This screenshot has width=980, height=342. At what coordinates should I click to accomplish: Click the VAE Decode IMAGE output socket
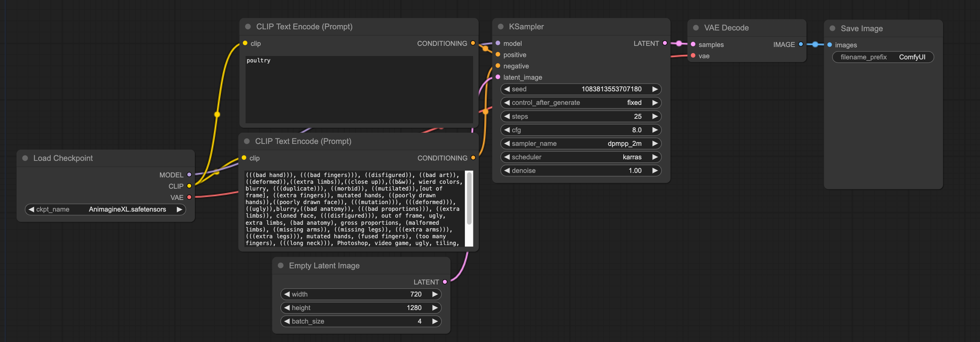(801, 44)
